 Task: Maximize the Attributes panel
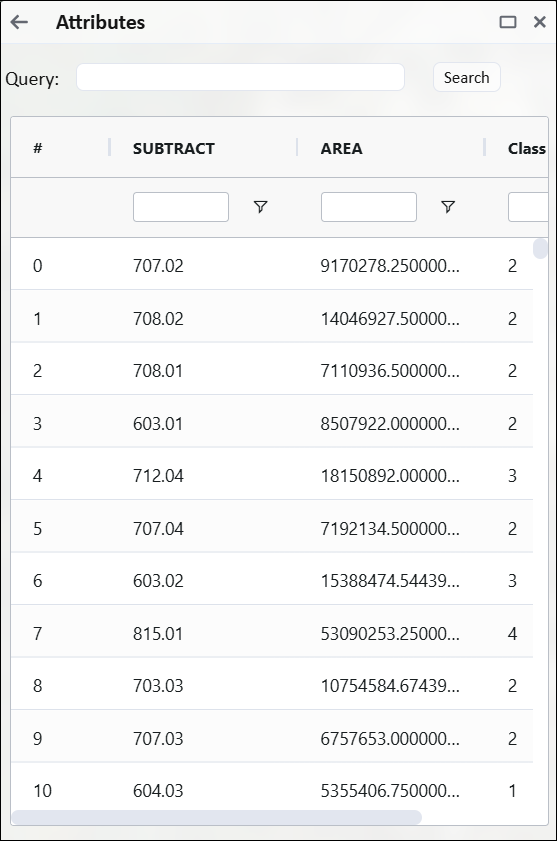click(x=508, y=22)
